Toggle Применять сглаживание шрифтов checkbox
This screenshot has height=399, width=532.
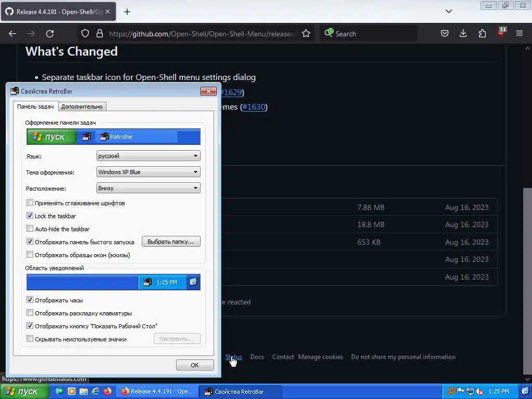click(x=30, y=203)
